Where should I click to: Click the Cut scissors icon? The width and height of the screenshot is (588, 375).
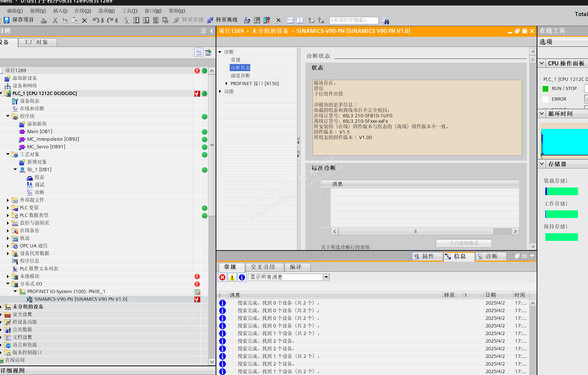point(55,20)
